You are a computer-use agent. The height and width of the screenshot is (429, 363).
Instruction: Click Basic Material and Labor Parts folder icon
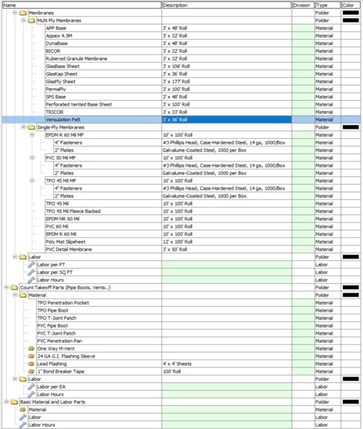(14, 402)
